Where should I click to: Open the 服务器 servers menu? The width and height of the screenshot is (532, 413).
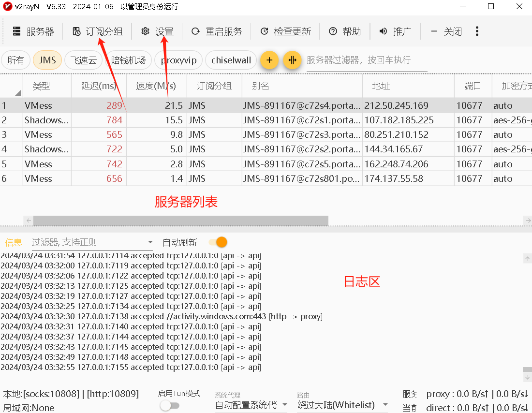(33, 31)
